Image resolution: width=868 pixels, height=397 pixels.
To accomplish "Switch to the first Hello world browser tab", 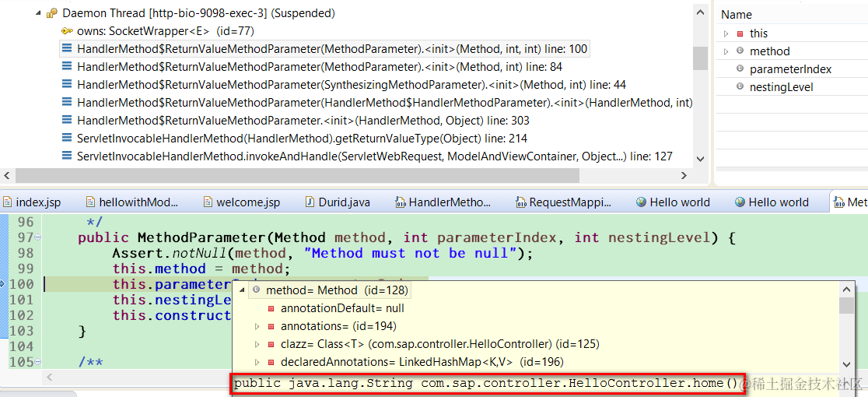I will click(x=673, y=202).
